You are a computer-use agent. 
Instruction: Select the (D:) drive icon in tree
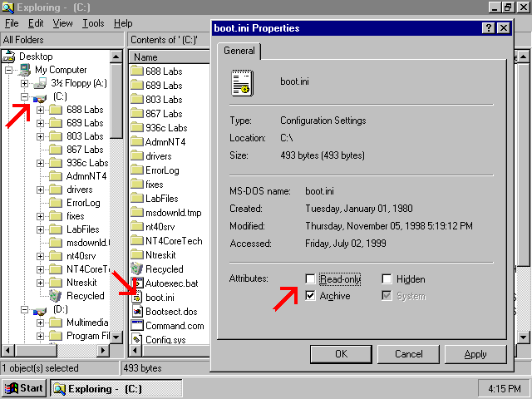coord(40,310)
